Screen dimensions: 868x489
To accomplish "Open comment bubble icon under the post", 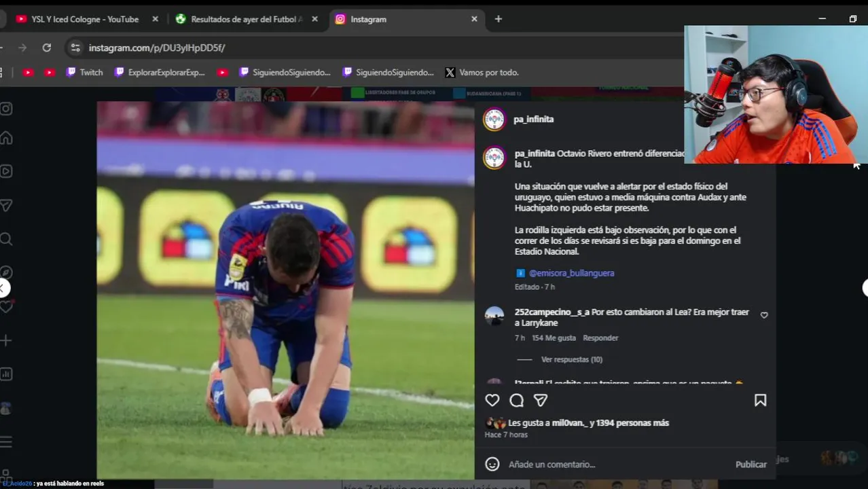I will (516, 401).
